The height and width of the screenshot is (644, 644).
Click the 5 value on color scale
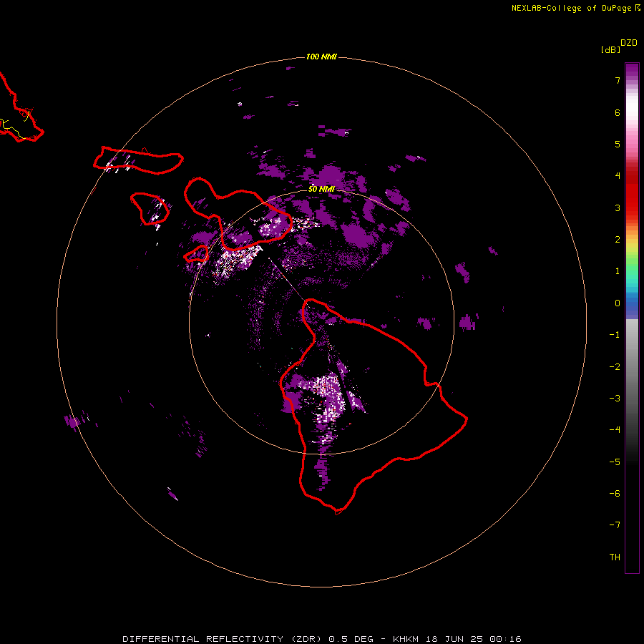coord(618,144)
